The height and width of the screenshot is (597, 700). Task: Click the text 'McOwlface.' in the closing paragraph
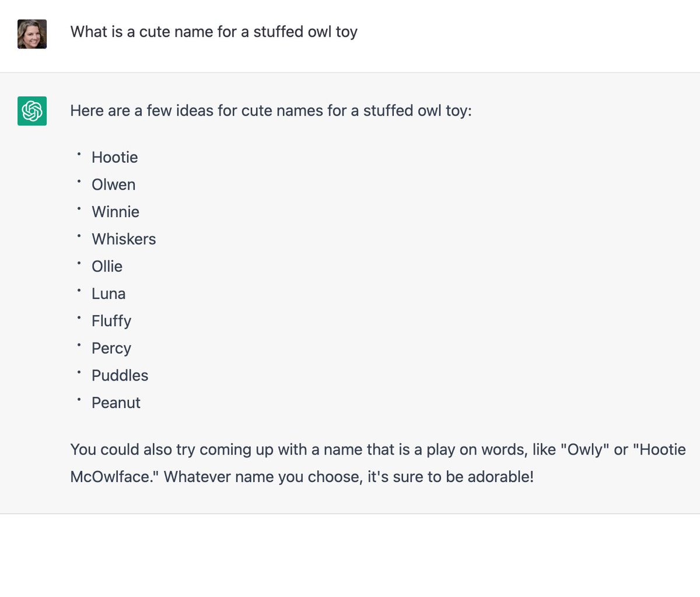pyautogui.click(x=115, y=477)
